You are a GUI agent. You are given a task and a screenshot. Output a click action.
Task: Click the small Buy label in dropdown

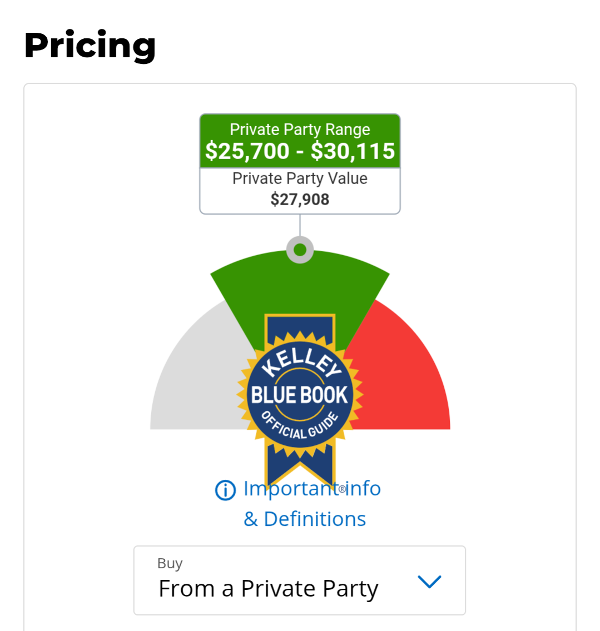tap(170, 563)
